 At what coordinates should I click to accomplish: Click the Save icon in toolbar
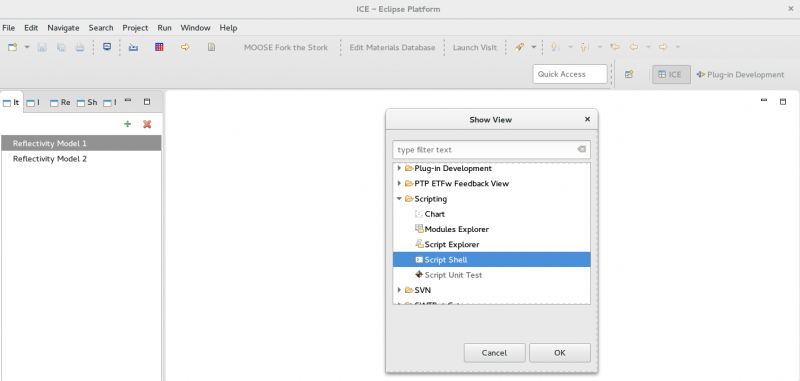pyautogui.click(x=42, y=47)
